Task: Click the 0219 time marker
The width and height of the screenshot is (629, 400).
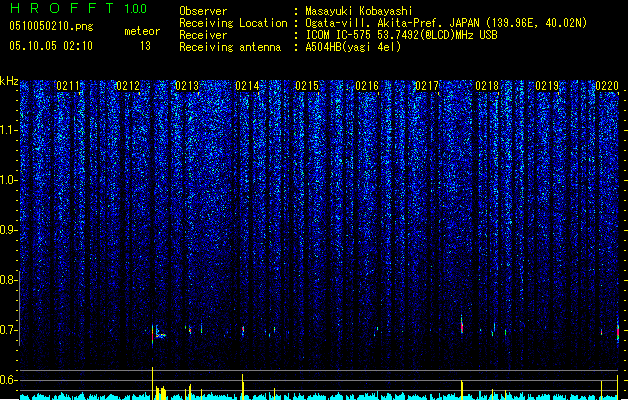Action: [x=547, y=86]
